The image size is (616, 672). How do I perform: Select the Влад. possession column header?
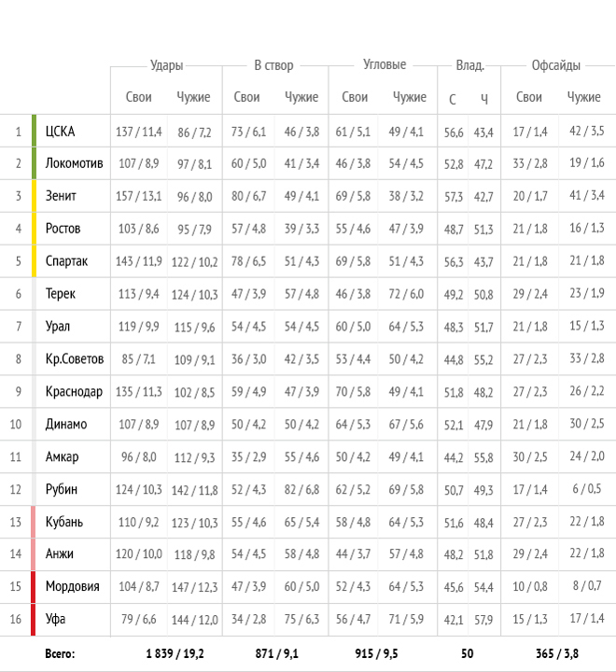tap(469, 65)
